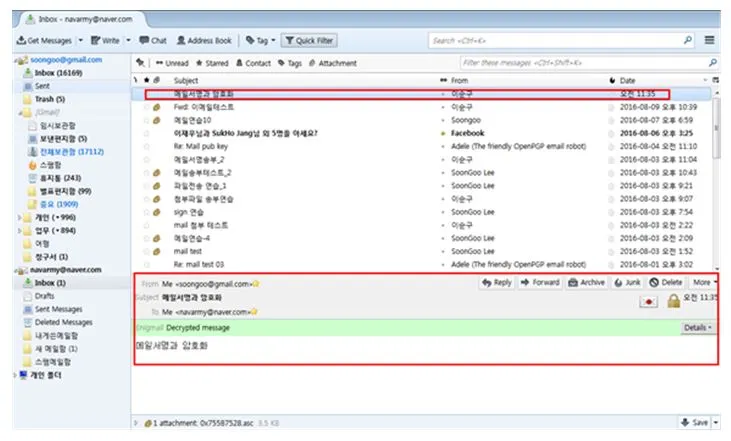The height and width of the screenshot is (441, 731).
Task: Expand the folder labeled (•996)
Action: click(x=20, y=217)
